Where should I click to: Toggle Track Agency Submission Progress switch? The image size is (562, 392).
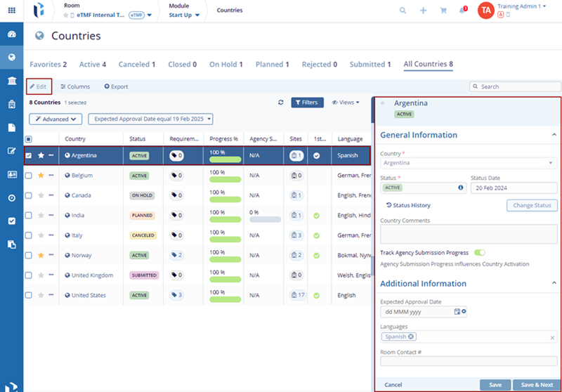pyautogui.click(x=480, y=252)
